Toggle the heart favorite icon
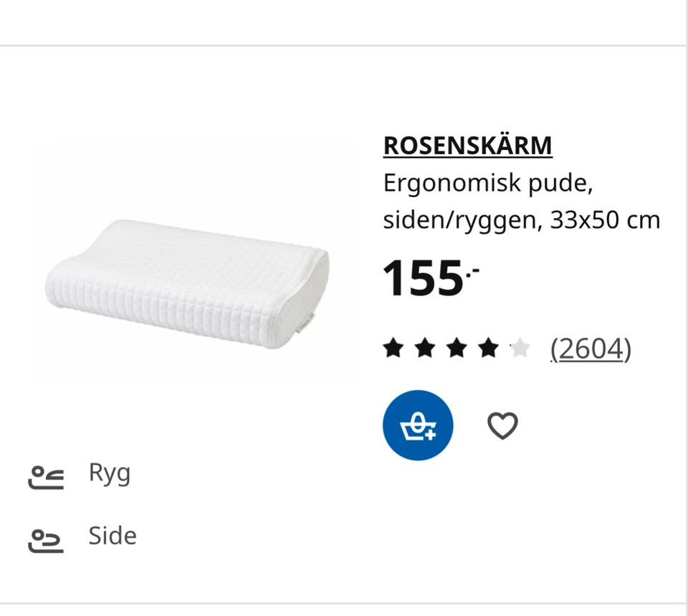Image resolution: width=688 pixels, height=616 pixels. [502, 426]
